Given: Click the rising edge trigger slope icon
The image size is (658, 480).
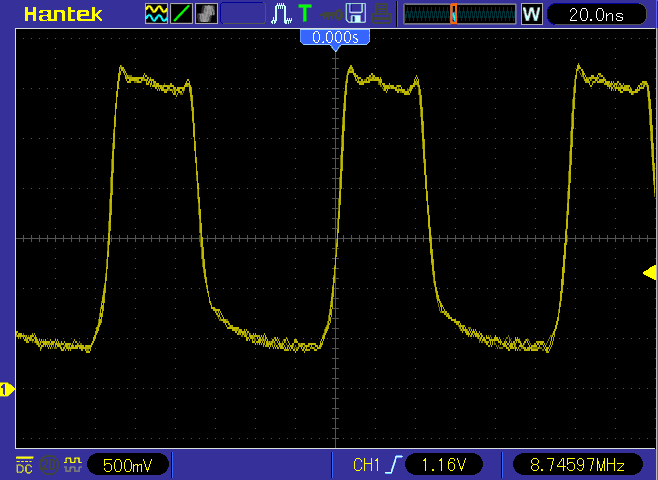Looking at the screenshot, I should pos(396,464).
